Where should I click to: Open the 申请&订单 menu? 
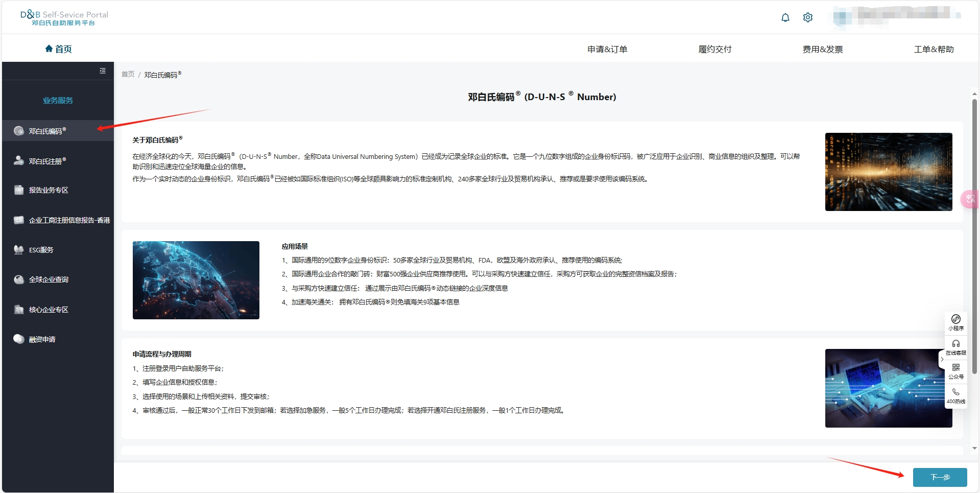point(607,49)
